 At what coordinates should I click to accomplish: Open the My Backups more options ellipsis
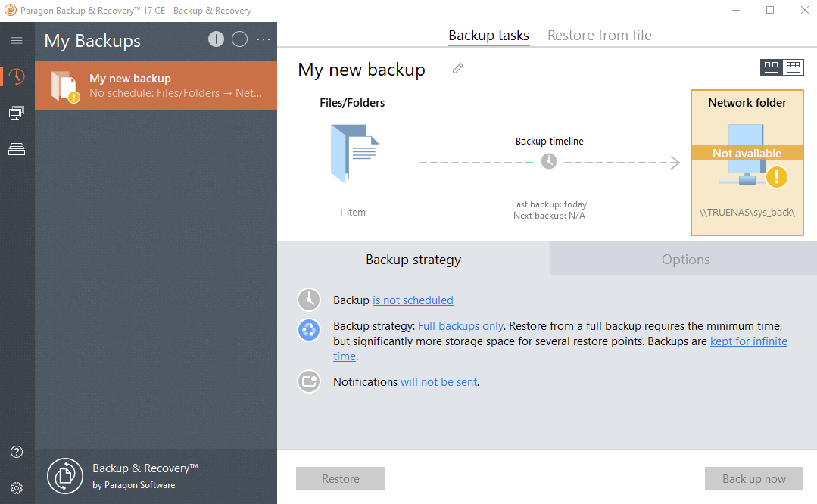coord(263,39)
